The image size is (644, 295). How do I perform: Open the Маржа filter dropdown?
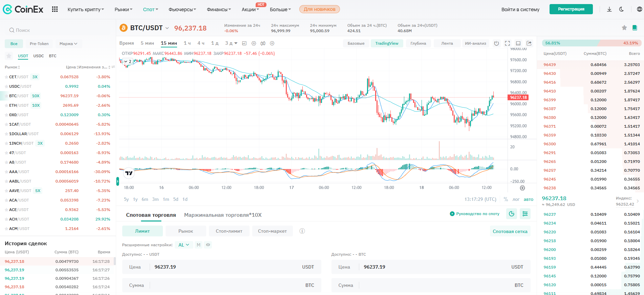(x=68, y=44)
